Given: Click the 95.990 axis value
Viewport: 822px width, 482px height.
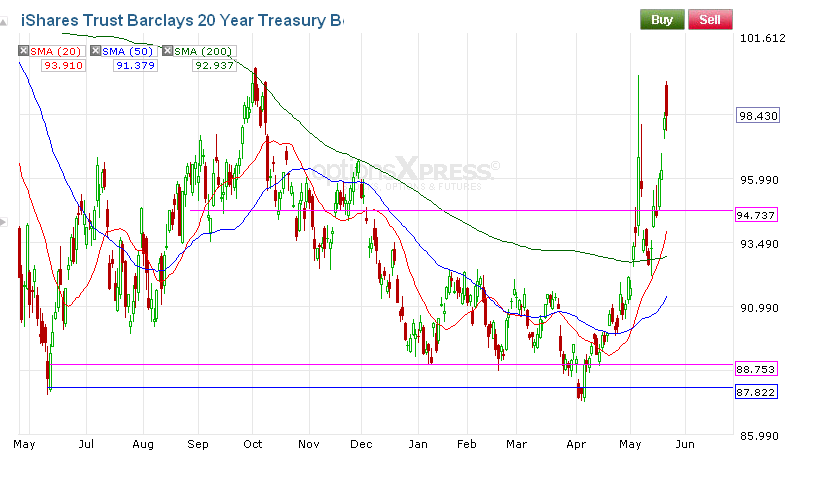Looking at the screenshot, I should point(759,180).
